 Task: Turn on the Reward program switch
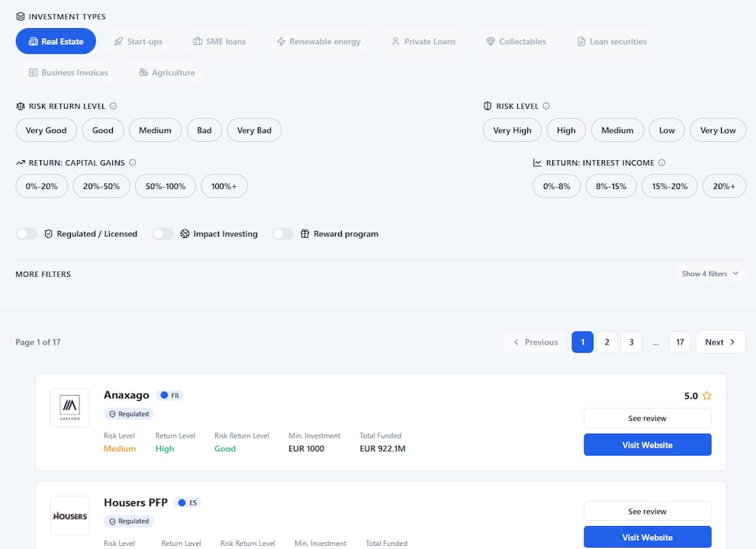tap(283, 234)
